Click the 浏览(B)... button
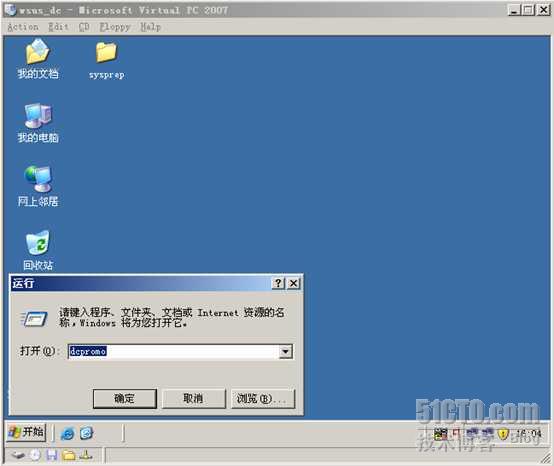Screen dimensions: 554x466 (x=263, y=399)
